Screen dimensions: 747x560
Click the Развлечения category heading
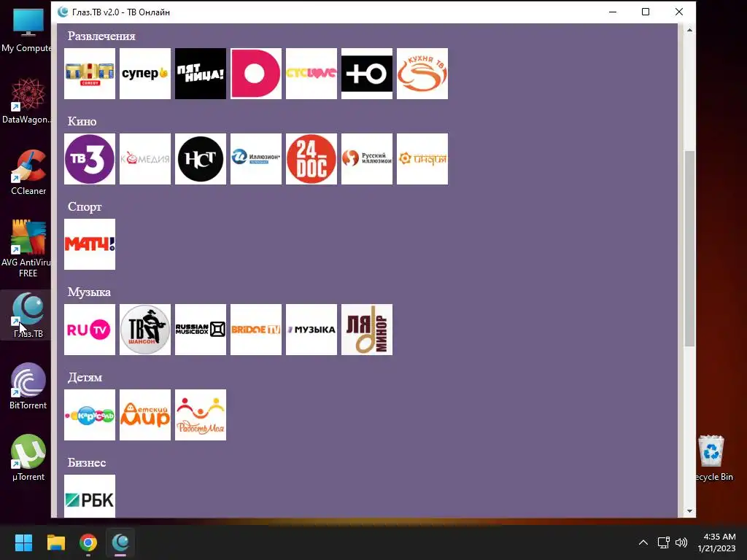coord(101,36)
